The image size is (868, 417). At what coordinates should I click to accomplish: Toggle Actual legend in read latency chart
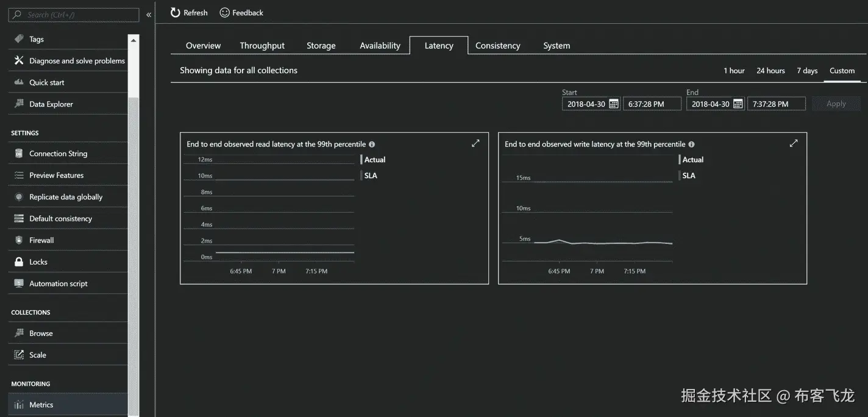[373, 160]
